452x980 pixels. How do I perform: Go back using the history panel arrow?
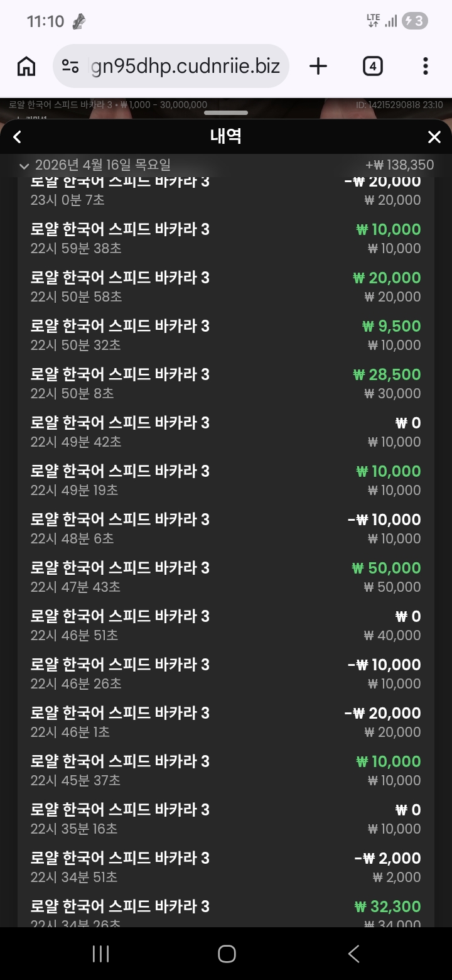tap(18, 137)
